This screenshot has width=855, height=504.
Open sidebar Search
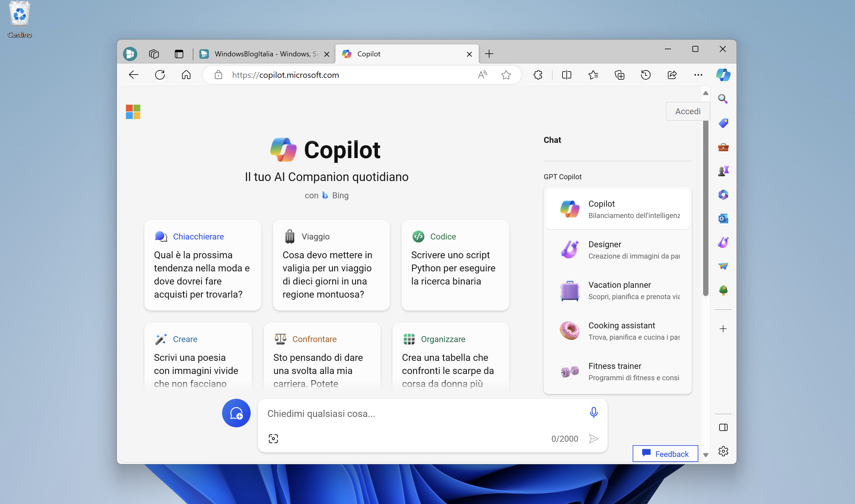point(723,99)
